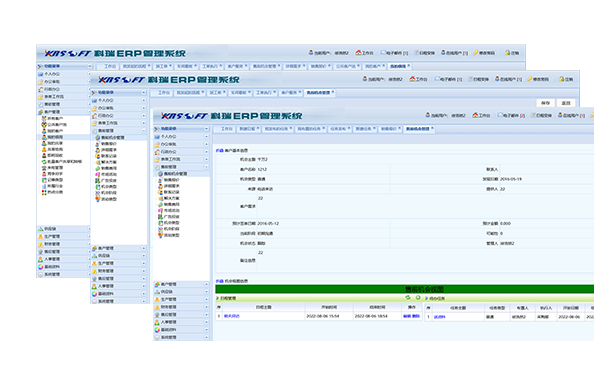Click 电子邮件 icon in back window header
Image resolution: width=594 pixels, height=372 pixels.
coord(383,53)
